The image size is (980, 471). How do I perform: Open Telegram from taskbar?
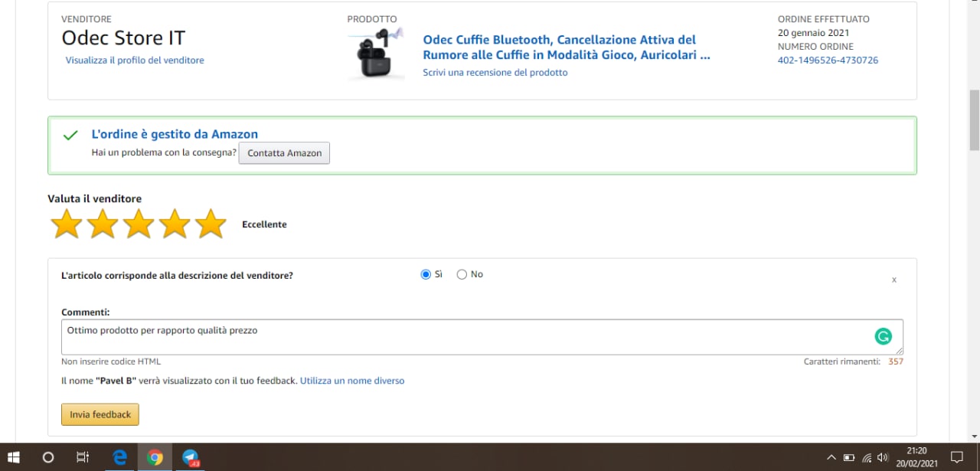click(191, 457)
